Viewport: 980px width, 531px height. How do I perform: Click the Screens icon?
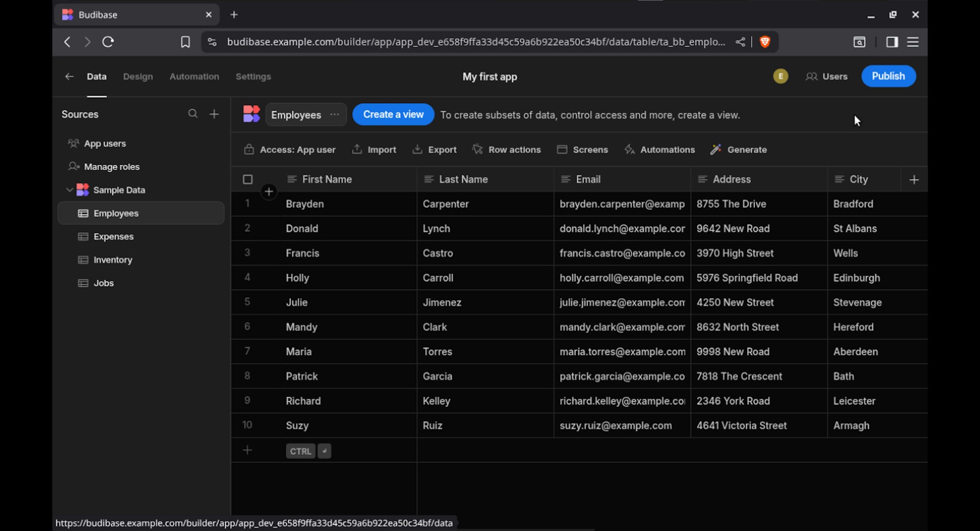[562, 149]
